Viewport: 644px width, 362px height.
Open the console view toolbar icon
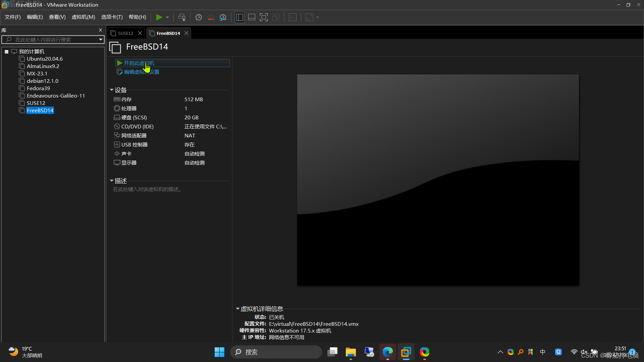coord(292,17)
